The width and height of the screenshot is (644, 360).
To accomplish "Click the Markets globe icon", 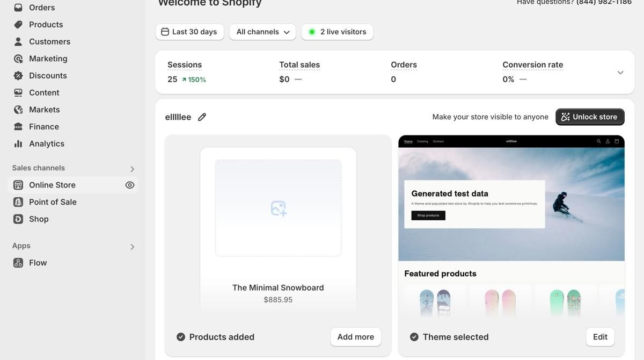I will 18,110.
